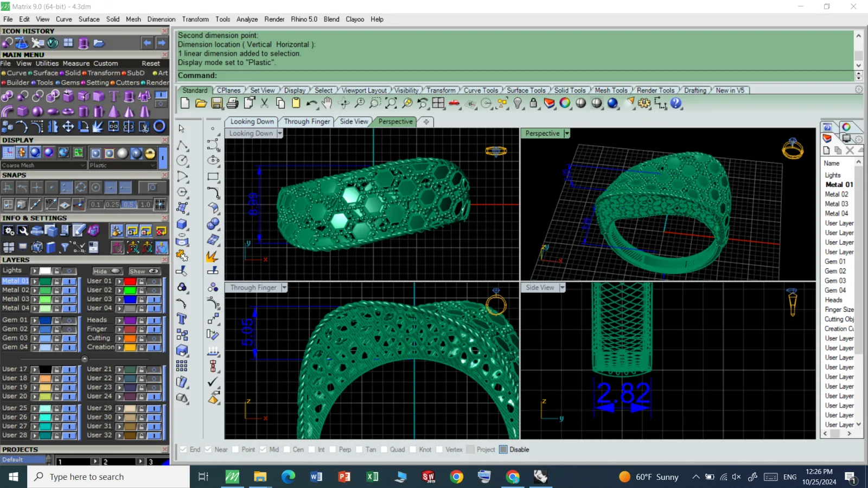The height and width of the screenshot is (488, 868).
Task: Click the red car icon in toolbar
Action: click(454, 103)
